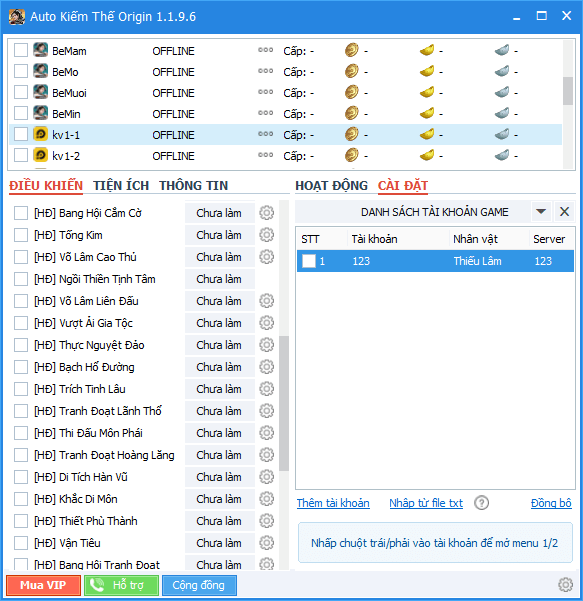Open the global settings gear at bottom right

coord(565,585)
